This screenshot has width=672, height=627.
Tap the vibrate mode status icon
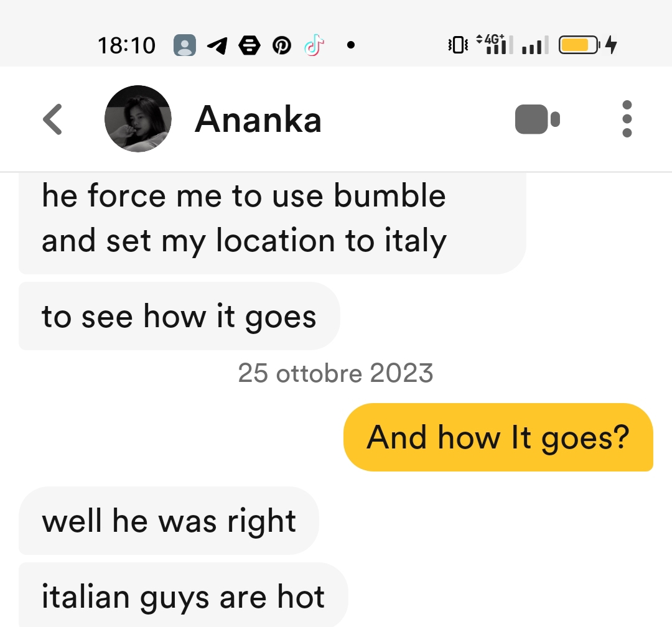tap(458, 45)
